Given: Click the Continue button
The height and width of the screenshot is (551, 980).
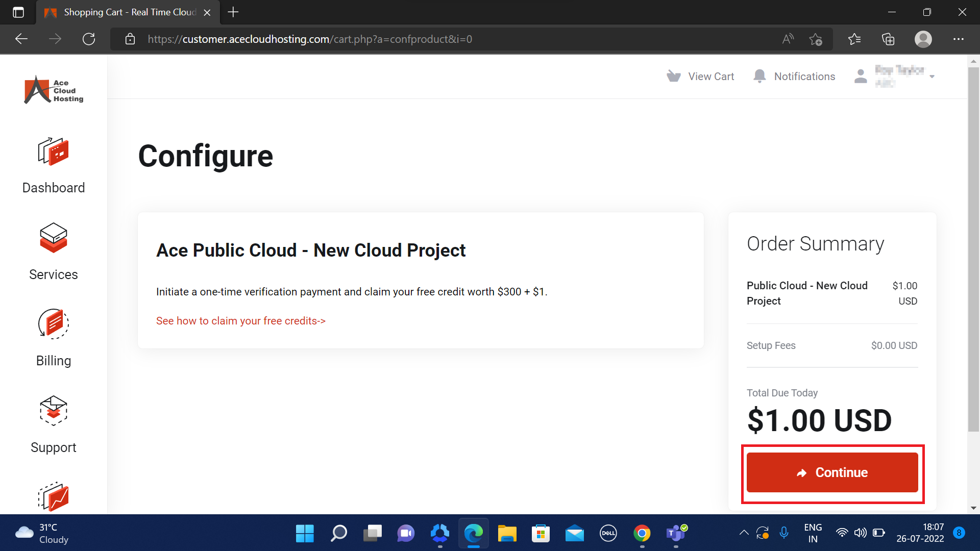Looking at the screenshot, I should click(x=832, y=472).
